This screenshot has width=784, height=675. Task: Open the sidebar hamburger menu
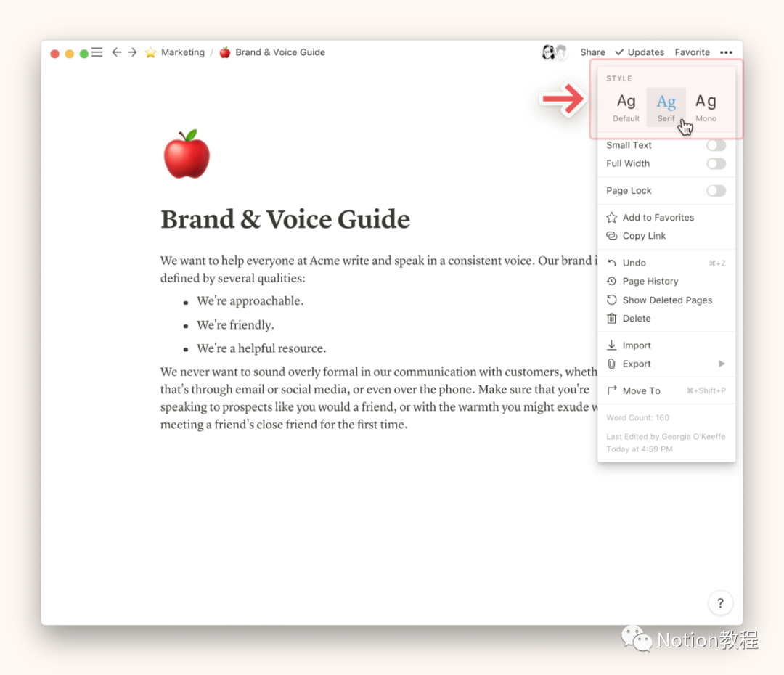click(x=97, y=52)
